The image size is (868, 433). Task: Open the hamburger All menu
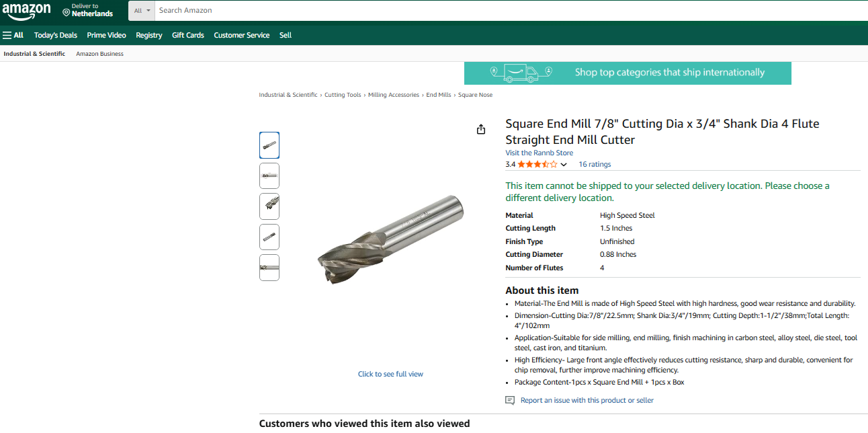point(13,35)
